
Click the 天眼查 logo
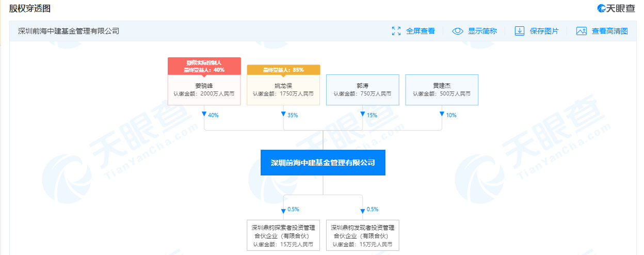pyautogui.click(x=616, y=8)
